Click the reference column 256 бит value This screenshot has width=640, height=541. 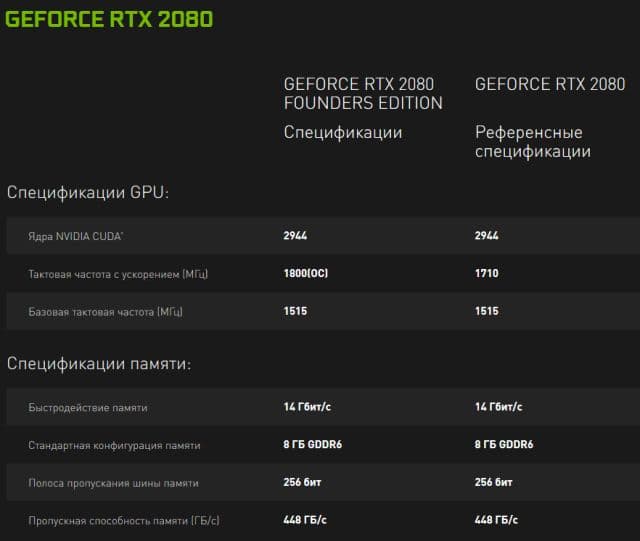coord(495,483)
